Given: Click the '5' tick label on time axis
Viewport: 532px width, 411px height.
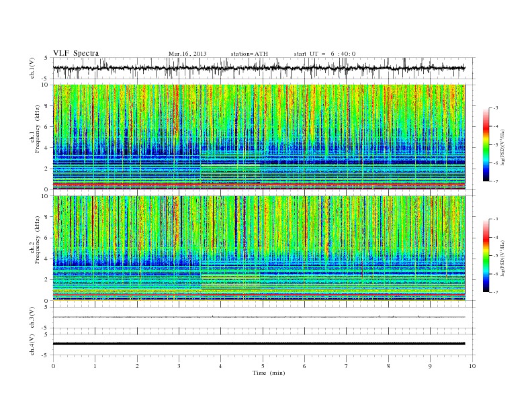Looking at the screenshot, I should click(263, 366).
